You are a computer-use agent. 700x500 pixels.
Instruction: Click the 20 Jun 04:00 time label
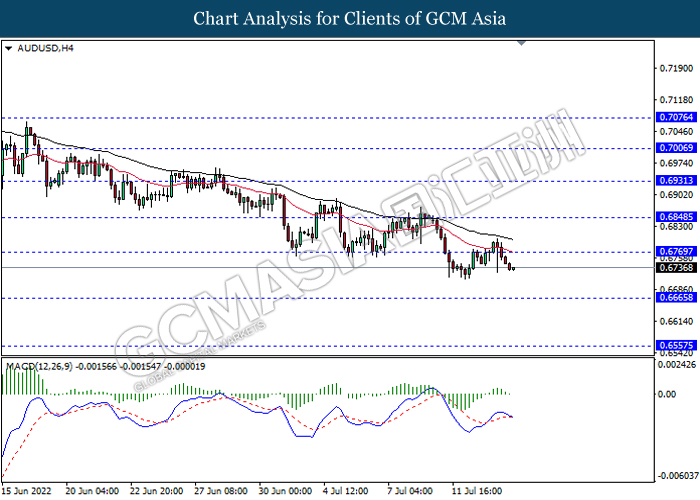(x=92, y=491)
